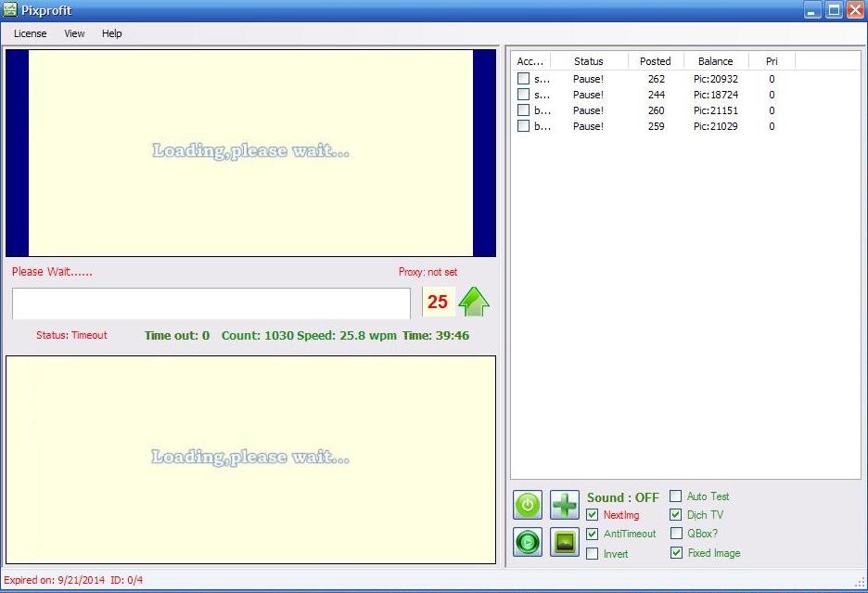868x593 pixels.
Task: Click the upper Loading image panel
Action: (250, 153)
